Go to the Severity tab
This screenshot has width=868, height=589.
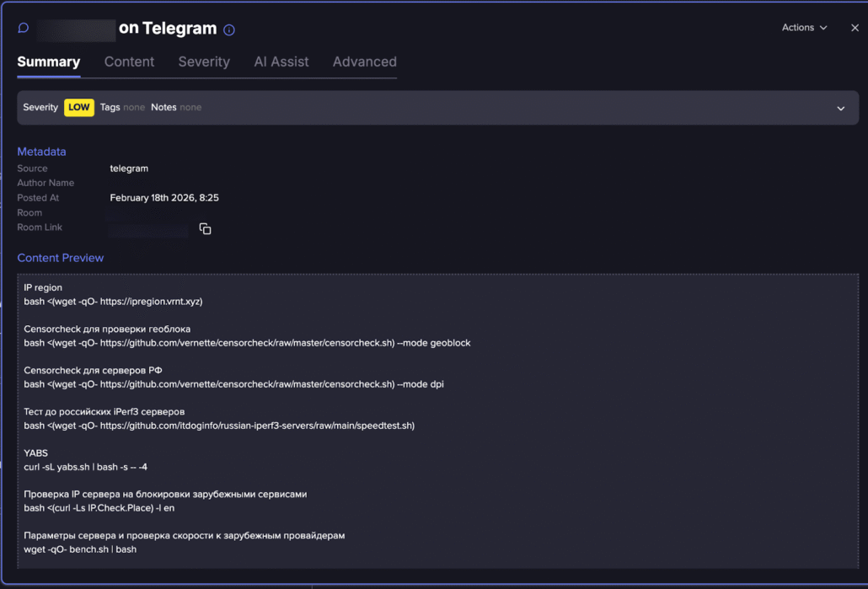click(204, 62)
